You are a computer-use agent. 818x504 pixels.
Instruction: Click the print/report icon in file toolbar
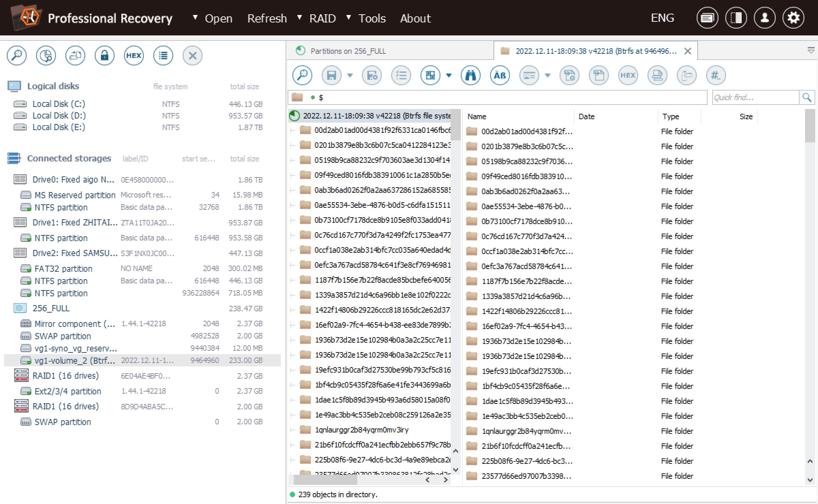pyautogui.click(x=657, y=75)
